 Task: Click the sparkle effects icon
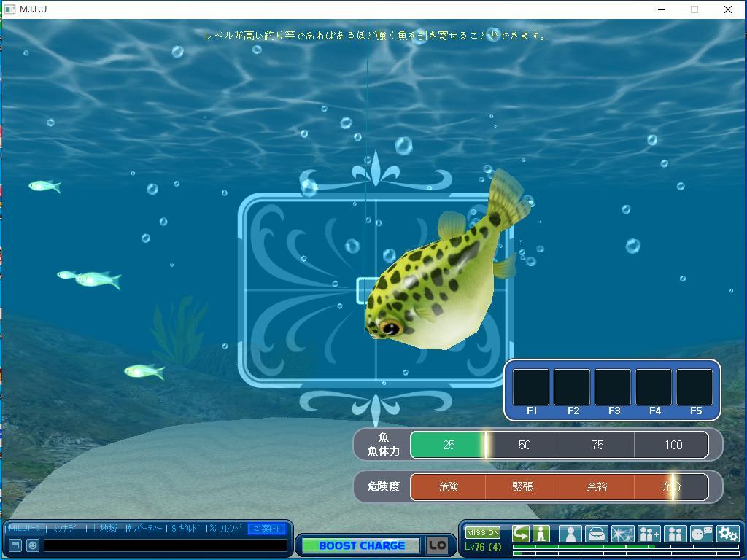click(622, 534)
